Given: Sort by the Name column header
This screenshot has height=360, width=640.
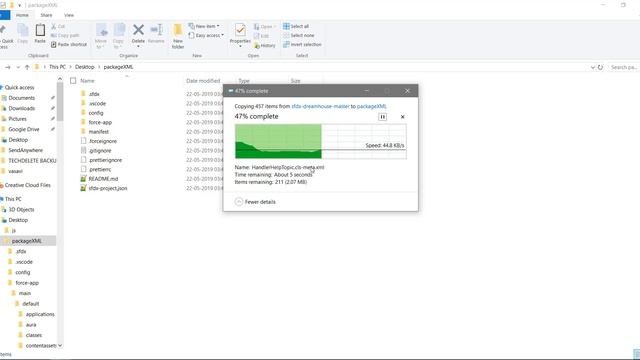Looking at the screenshot, I should click(87, 81).
